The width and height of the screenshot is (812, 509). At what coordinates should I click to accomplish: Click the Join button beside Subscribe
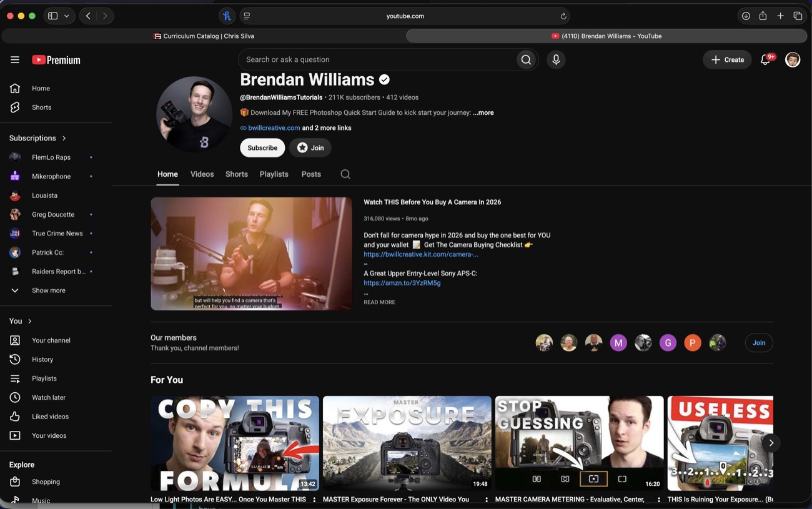[310, 148]
